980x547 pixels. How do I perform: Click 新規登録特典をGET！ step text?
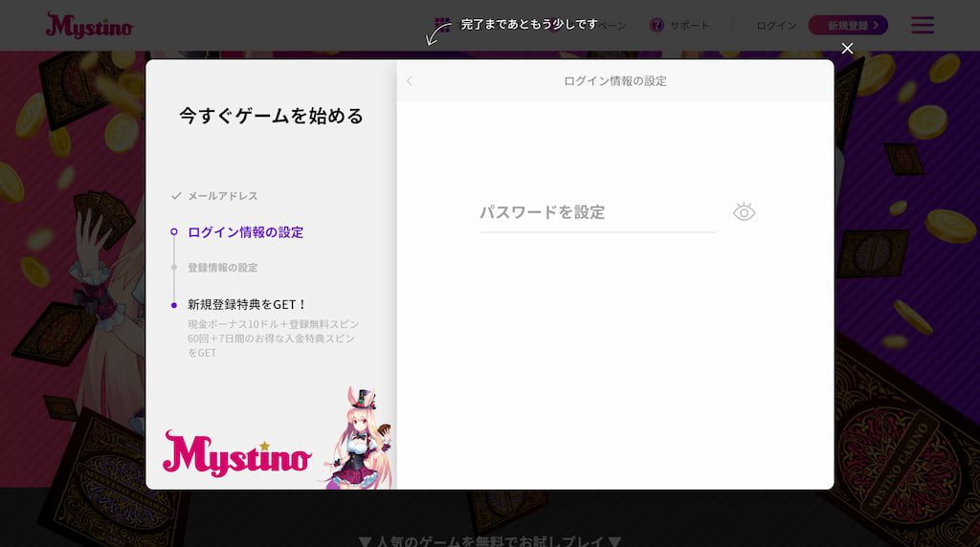[x=248, y=305]
